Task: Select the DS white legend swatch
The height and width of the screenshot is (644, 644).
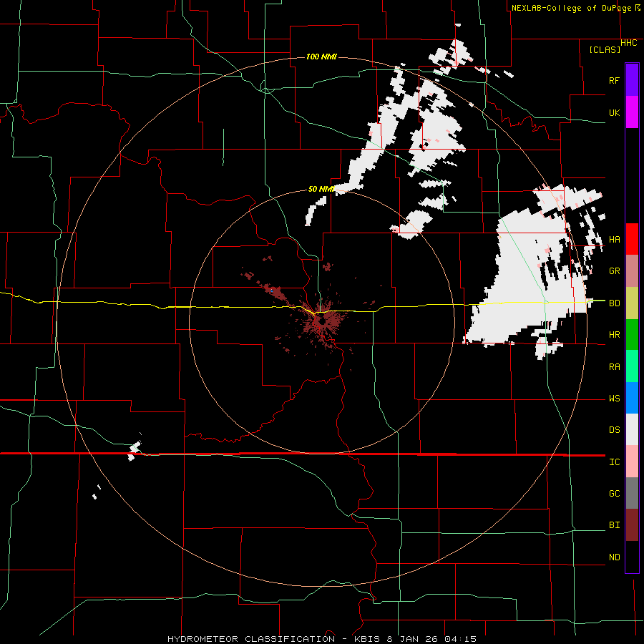Action: click(x=632, y=429)
